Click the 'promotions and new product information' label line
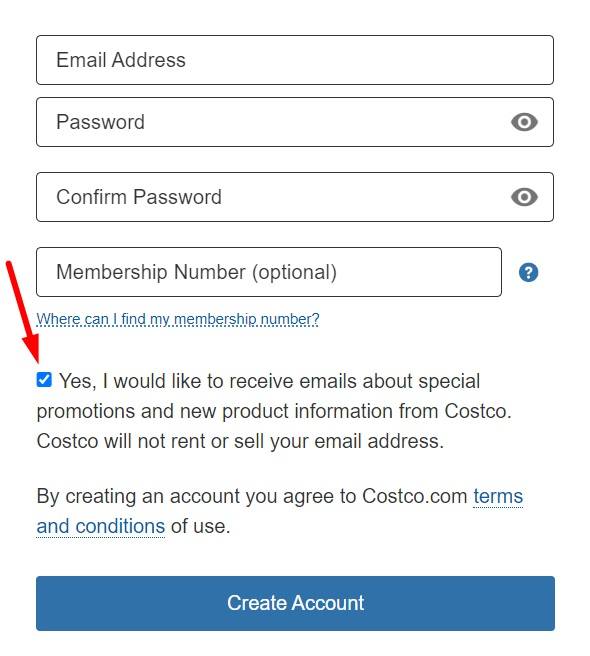This screenshot has height=656, width=590. 274,411
